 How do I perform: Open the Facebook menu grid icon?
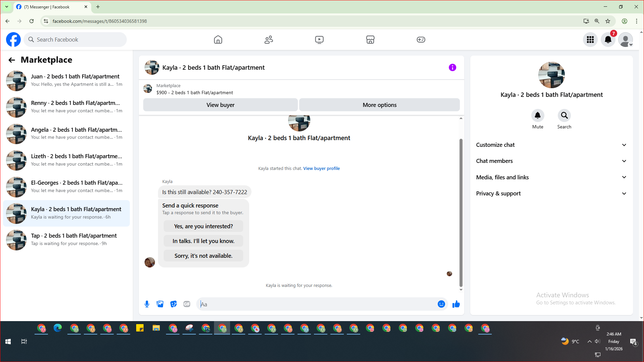point(590,40)
